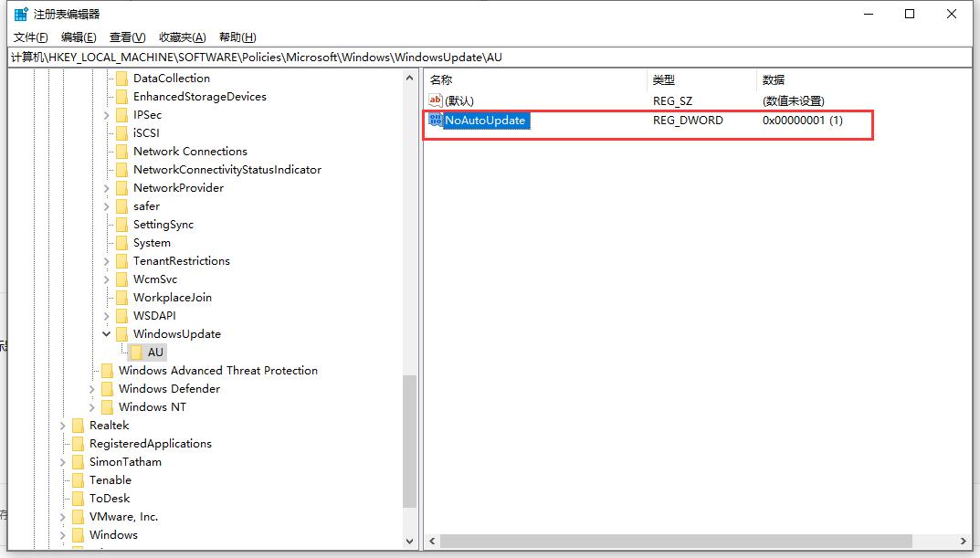Select the WindowsUpdate folder icon

point(121,334)
